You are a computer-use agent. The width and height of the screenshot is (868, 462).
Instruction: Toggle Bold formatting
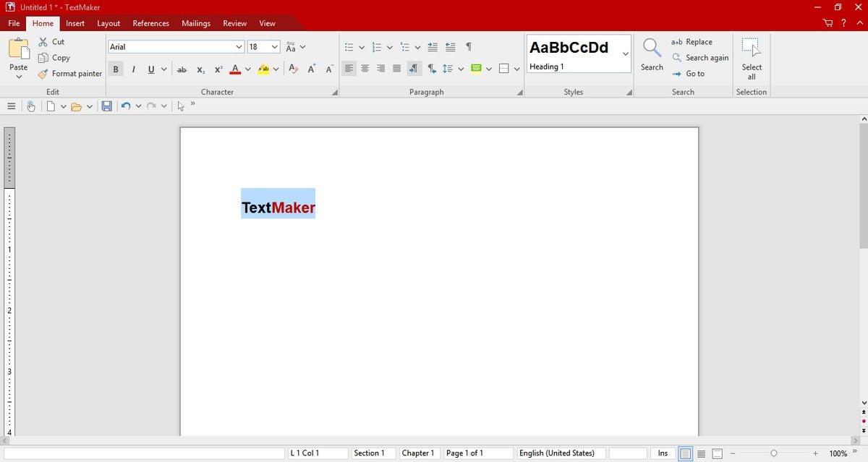tap(116, 69)
